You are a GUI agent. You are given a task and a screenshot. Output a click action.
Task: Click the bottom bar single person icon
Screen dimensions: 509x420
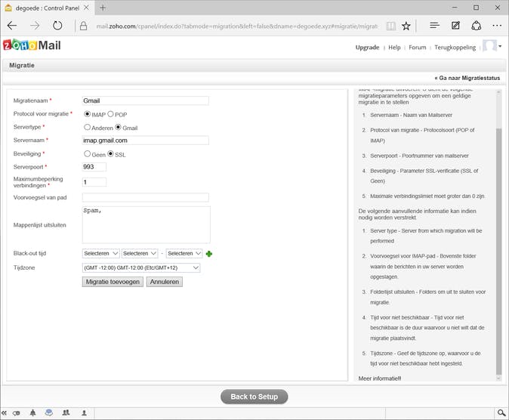(x=84, y=413)
